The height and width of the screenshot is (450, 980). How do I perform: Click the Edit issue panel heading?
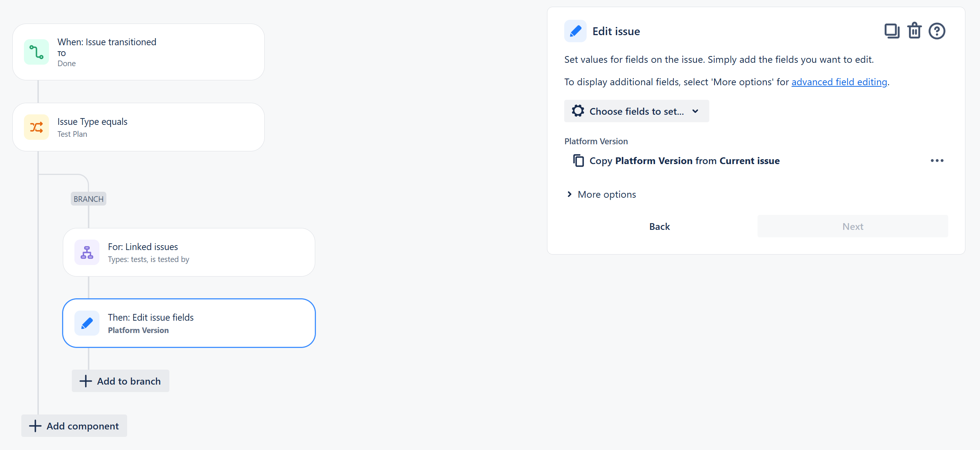tap(615, 31)
